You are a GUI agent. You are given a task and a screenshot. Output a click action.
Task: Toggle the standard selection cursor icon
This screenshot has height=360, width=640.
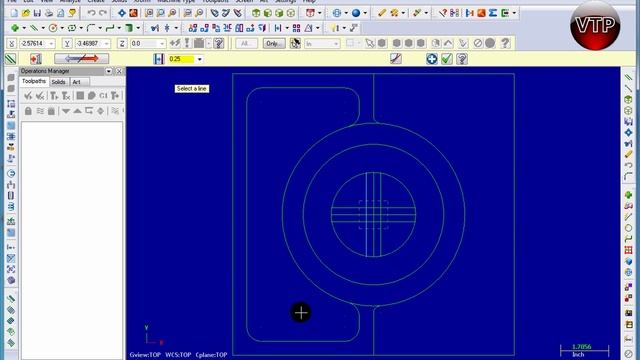[370, 43]
